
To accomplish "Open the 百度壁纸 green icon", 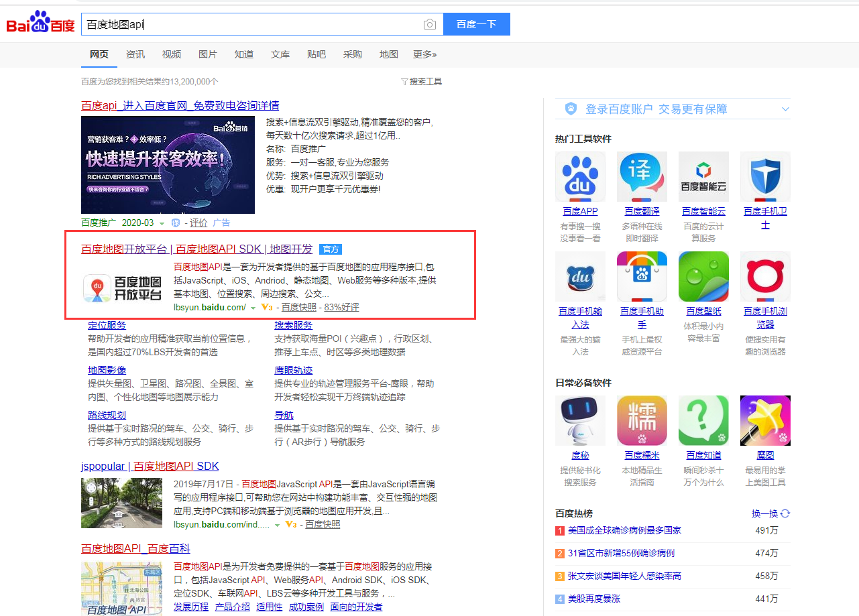I will click(x=703, y=277).
